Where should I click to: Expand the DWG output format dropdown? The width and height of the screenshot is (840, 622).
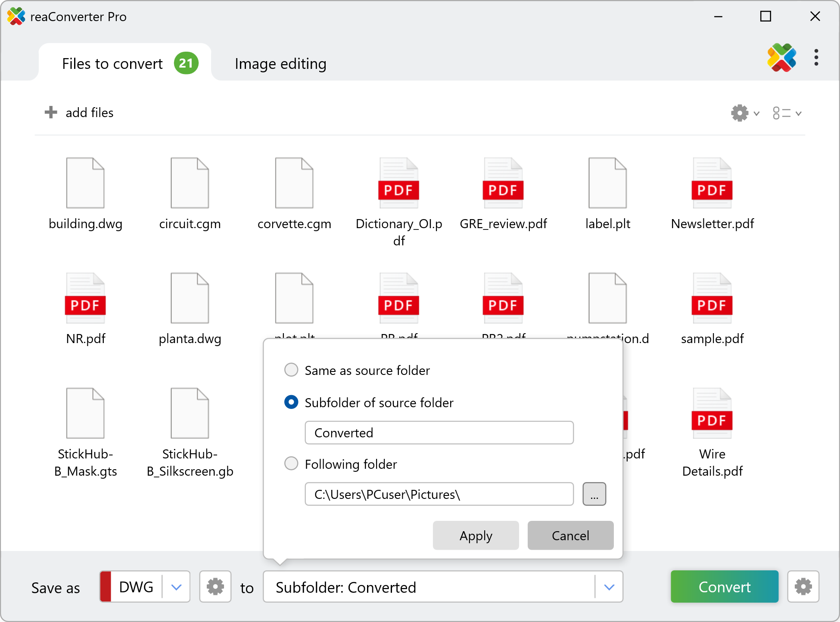coord(176,587)
